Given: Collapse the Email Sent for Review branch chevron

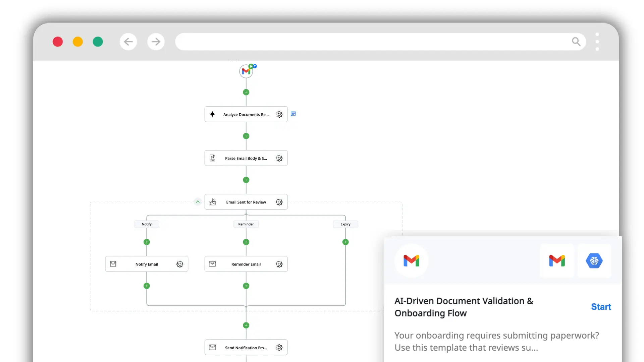Looking at the screenshot, I should pos(198,201).
